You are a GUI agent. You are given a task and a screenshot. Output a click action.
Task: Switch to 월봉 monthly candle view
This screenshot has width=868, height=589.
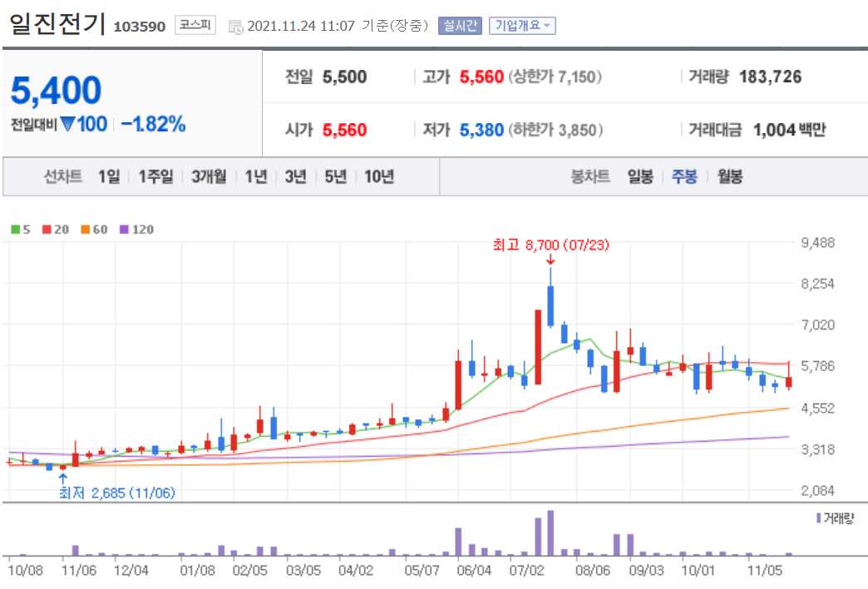click(x=728, y=176)
